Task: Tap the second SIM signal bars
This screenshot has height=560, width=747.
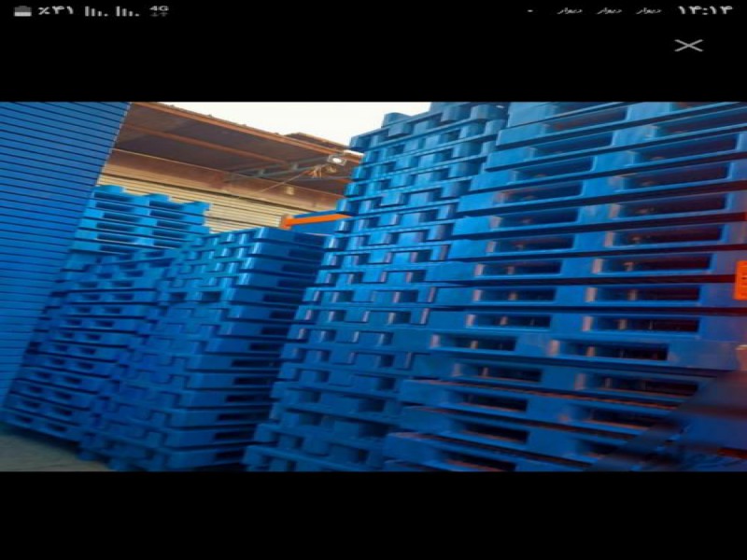Action: coord(121,11)
